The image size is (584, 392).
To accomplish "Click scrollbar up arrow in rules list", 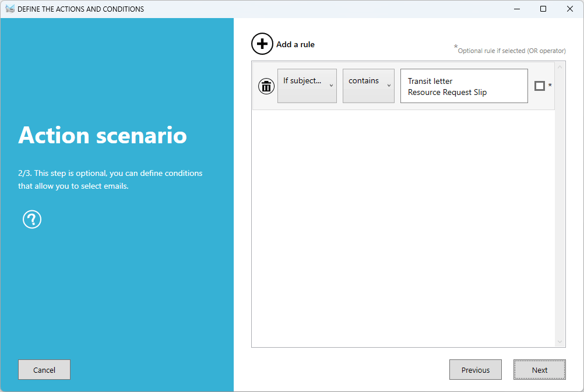I will click(x=560, y=68).
